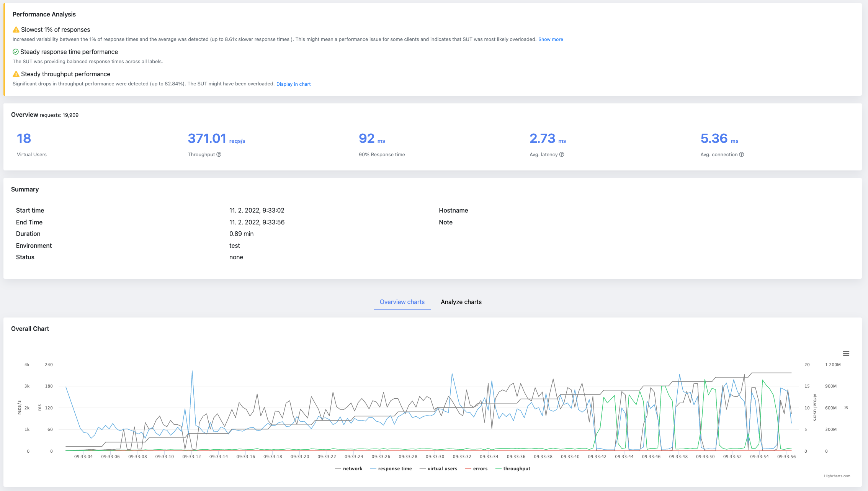Click the Overall Chart heading

[30, 329]
